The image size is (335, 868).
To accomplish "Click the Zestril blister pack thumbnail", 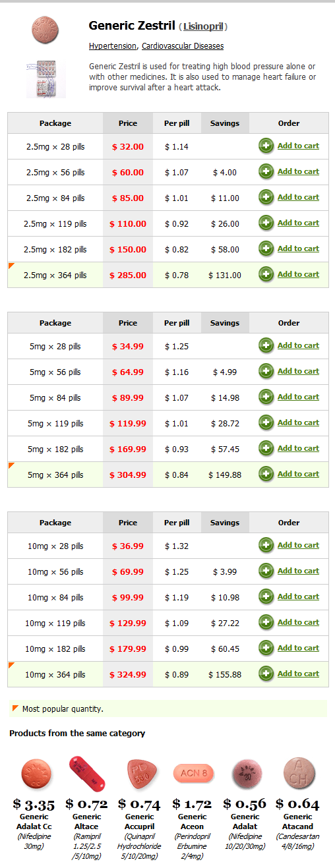I will 46,78.
